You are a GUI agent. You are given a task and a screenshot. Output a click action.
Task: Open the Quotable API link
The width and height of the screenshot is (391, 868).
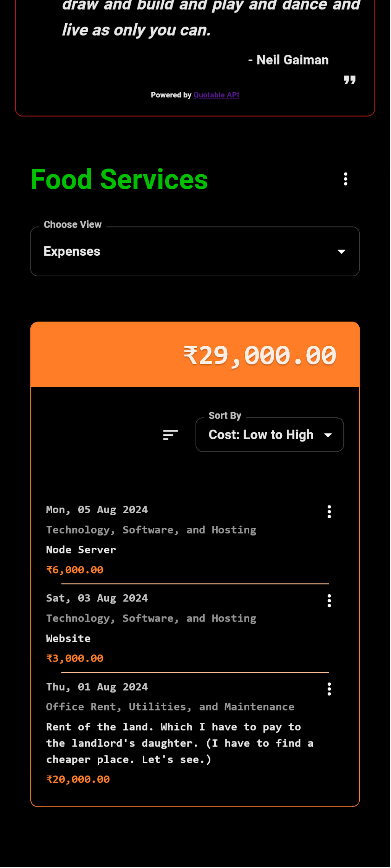(216, 95)
